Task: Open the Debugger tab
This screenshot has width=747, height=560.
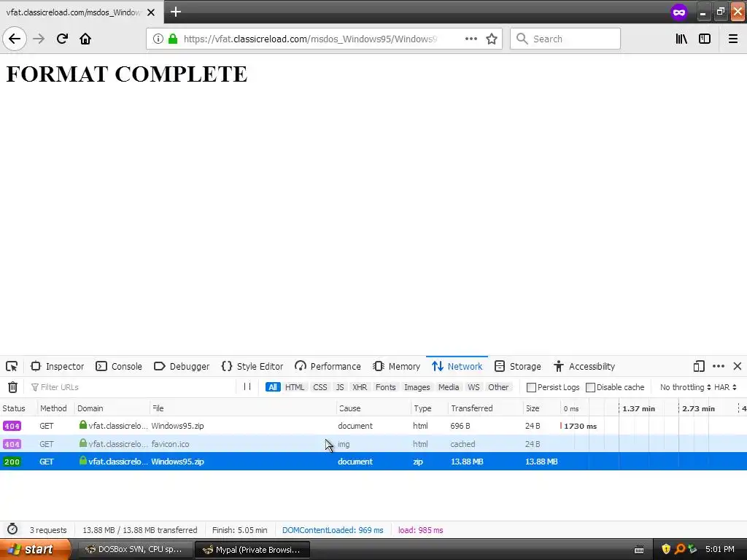Action: pos(182,366)
